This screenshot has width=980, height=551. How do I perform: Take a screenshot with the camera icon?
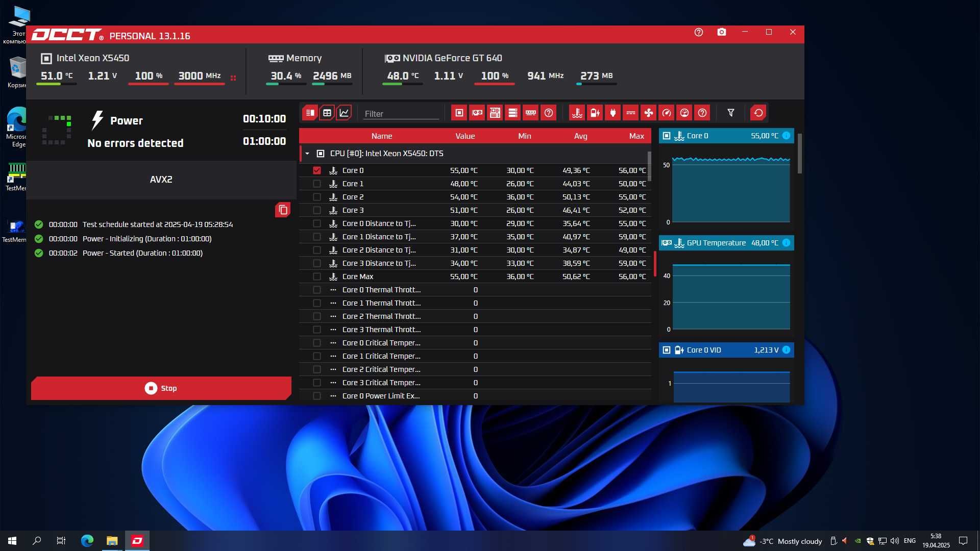(x=722, y=32)
